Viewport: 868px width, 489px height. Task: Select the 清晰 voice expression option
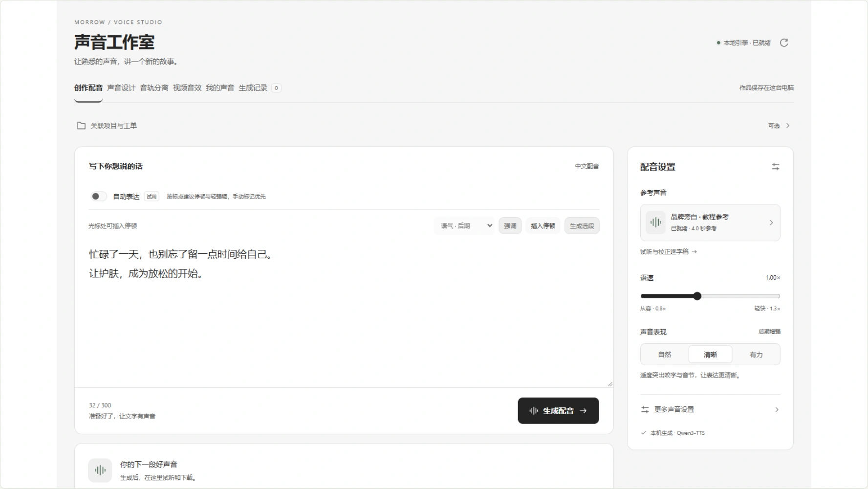pyautogui.click(x=710, y=355)
